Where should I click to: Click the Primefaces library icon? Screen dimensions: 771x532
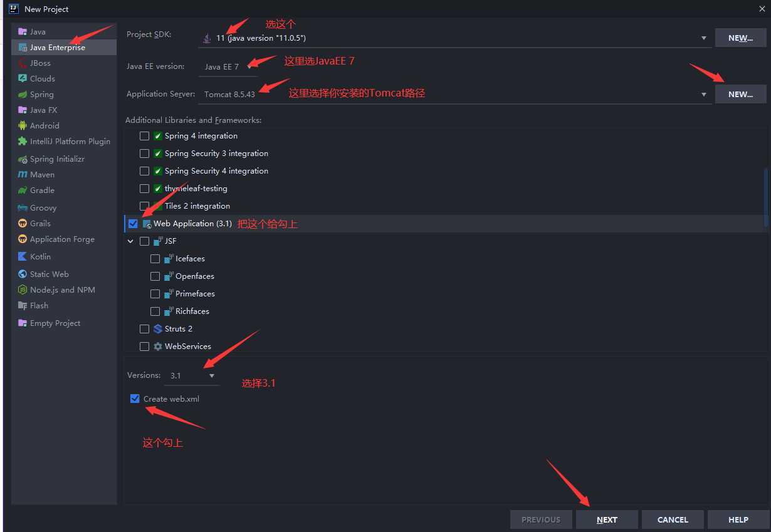click(x=169, y=294)
